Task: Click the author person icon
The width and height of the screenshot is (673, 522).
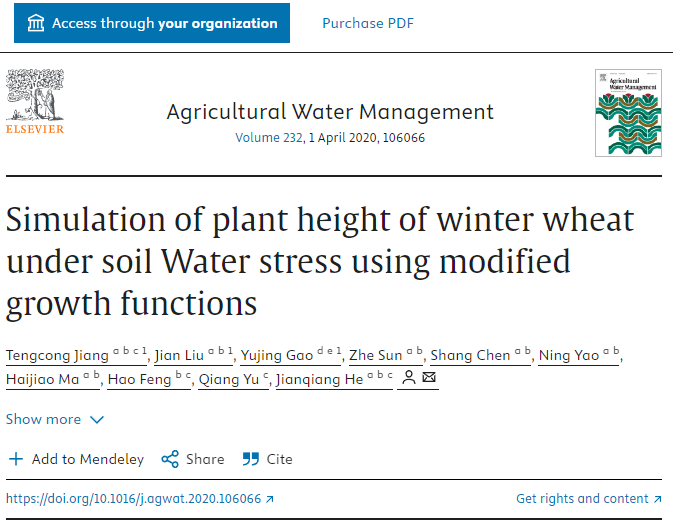Action: [408, 379]
